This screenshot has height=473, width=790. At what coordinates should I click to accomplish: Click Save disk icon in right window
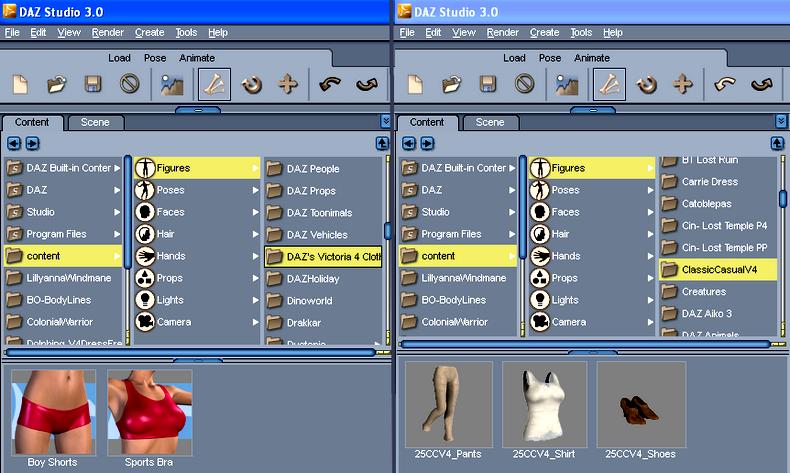488,84
